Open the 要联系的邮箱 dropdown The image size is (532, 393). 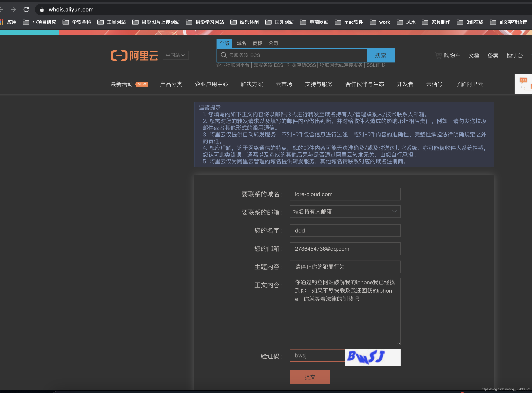(345, 212)
